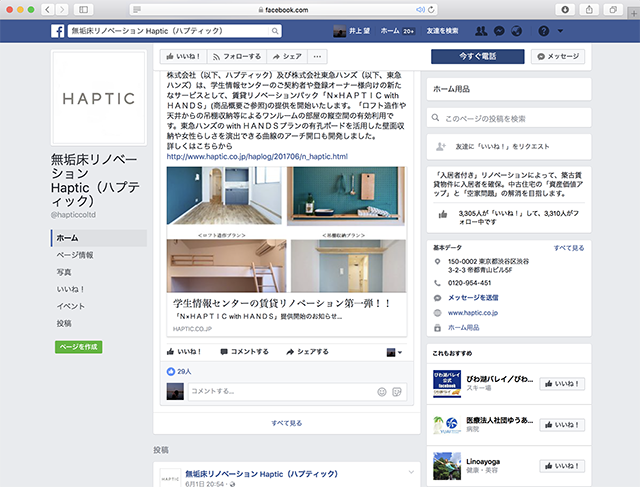Open the page more options ellipsis button
The image size is (640, 487).
317,56
